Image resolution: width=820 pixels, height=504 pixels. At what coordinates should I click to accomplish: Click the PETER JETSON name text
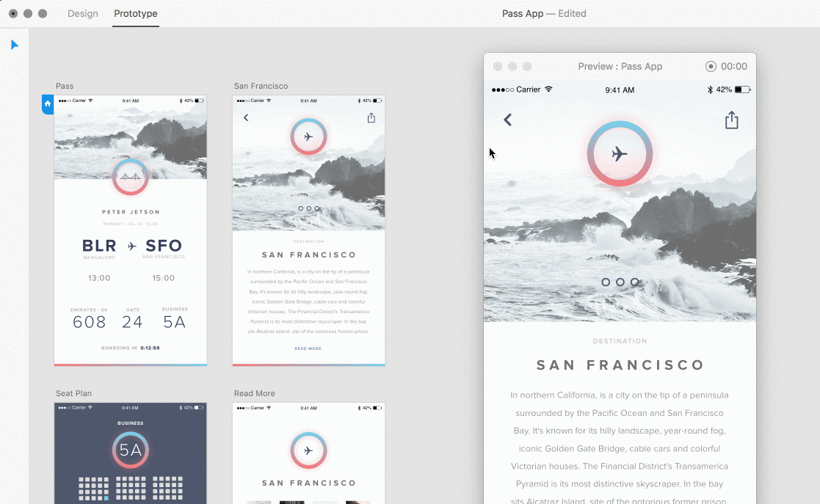(131, 212)
